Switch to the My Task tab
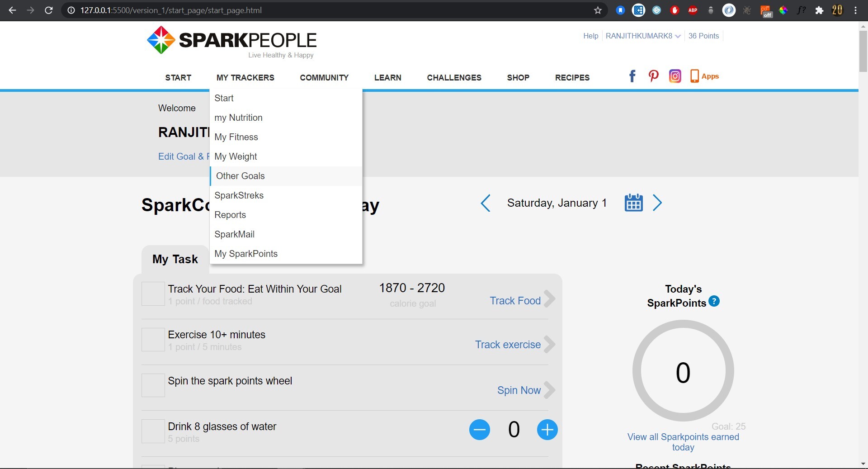The image size is (868, 469). (175, 259)
